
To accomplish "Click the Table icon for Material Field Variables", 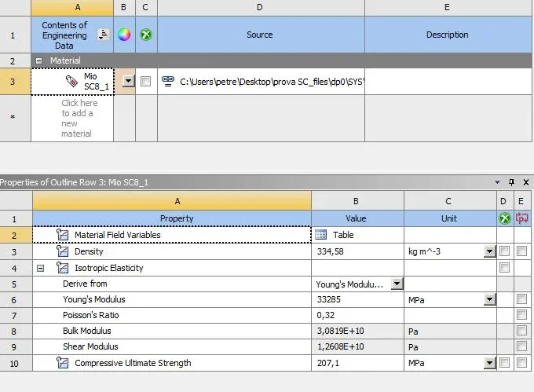I will tap(320, 234).
